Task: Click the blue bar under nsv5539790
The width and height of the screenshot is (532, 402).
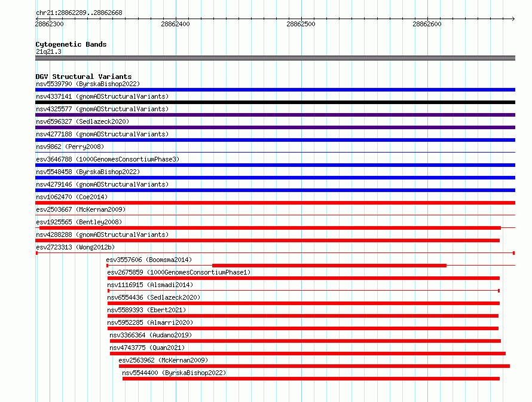Action: point(275,90)
